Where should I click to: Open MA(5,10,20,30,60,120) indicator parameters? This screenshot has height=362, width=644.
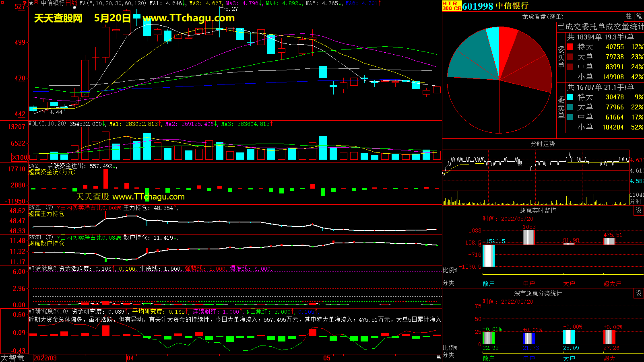point(113,3)
